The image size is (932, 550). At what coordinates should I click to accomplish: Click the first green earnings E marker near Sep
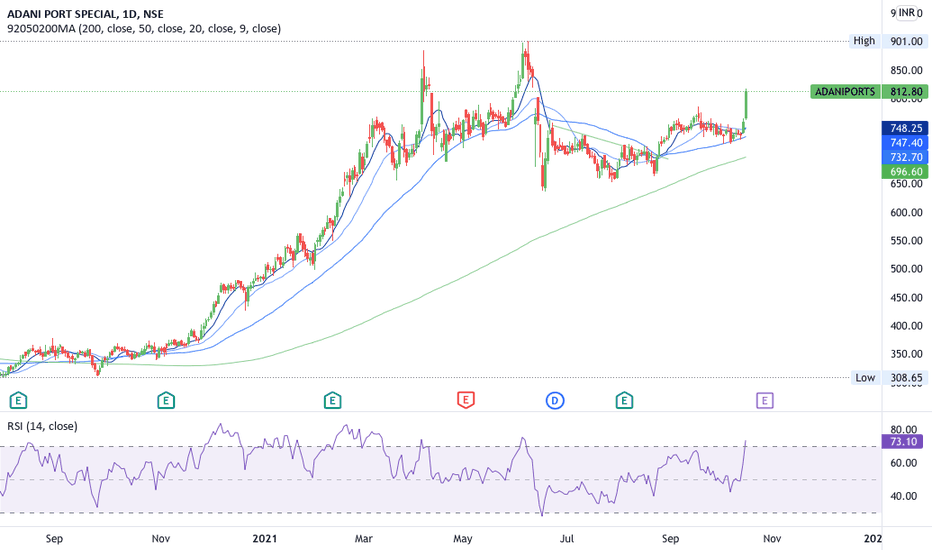(18, 401)
